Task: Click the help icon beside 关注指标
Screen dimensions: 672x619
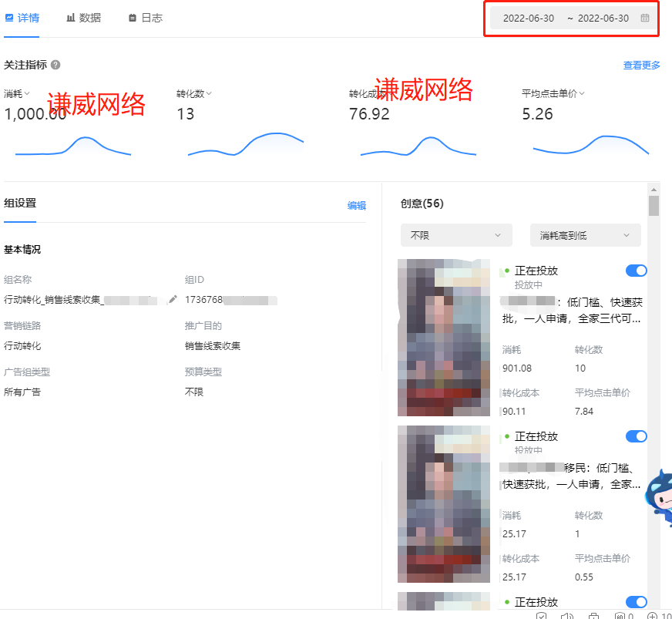Action: (x=55, y=65)
